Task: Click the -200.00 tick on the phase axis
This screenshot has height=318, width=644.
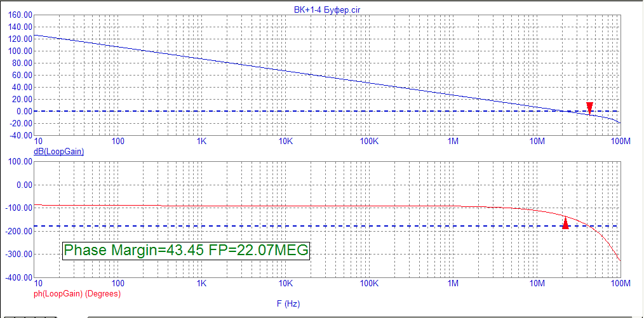Action: point(19,231)
